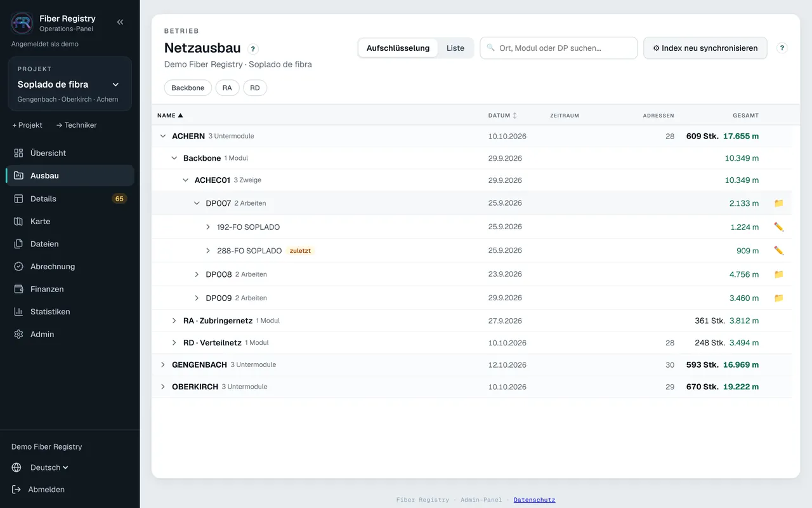Click the help icon beside the sync button

click(x=782, y=48)
